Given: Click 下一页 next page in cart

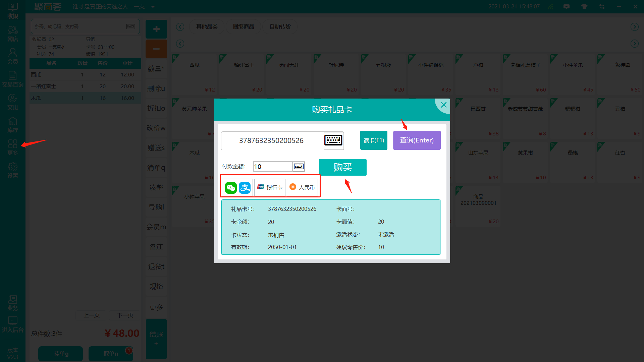Looking at the screenshot, I should point(125,315).
